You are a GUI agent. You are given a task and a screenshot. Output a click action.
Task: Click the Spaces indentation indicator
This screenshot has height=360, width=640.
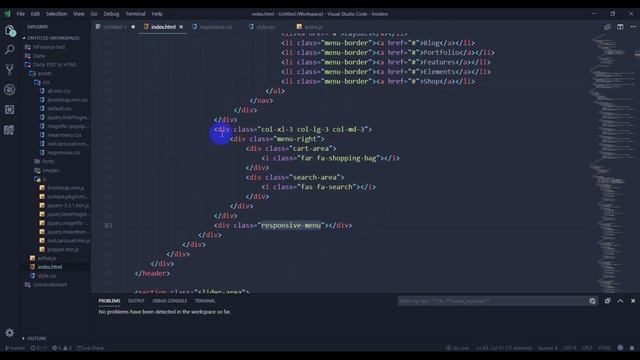547,348
